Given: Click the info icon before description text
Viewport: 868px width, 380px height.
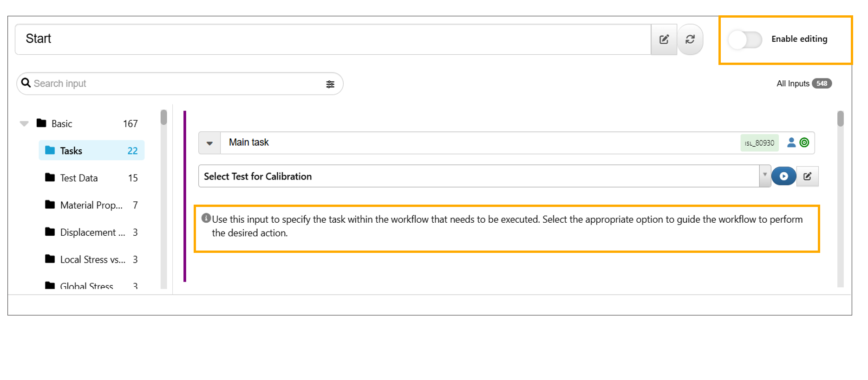Looking at the screenshot, I should (x=206, y=218).
